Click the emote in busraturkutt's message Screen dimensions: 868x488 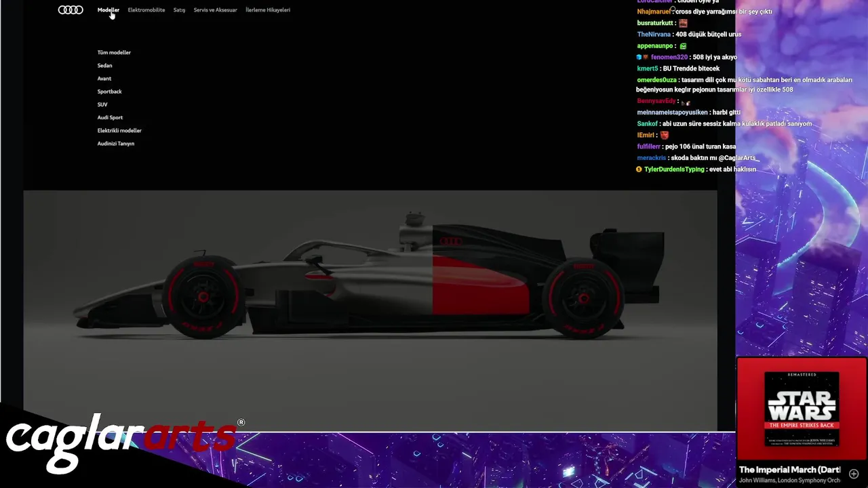point(683,23)
